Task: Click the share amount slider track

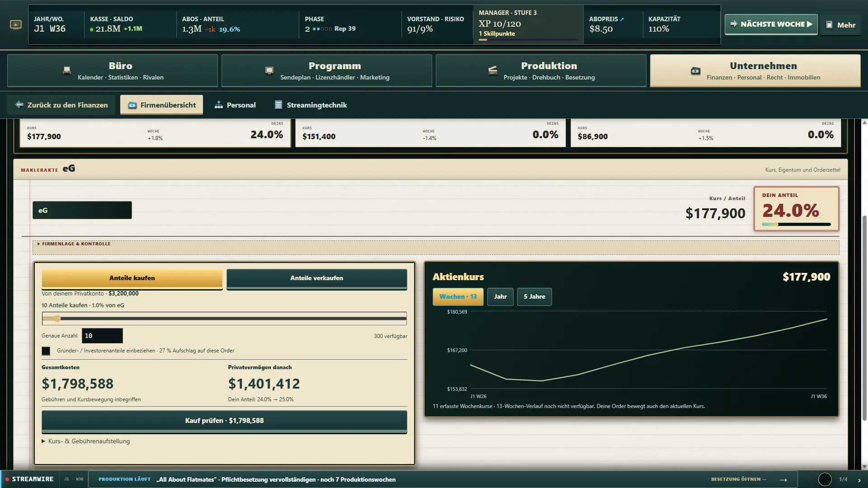Action: (x=224, y=319)
